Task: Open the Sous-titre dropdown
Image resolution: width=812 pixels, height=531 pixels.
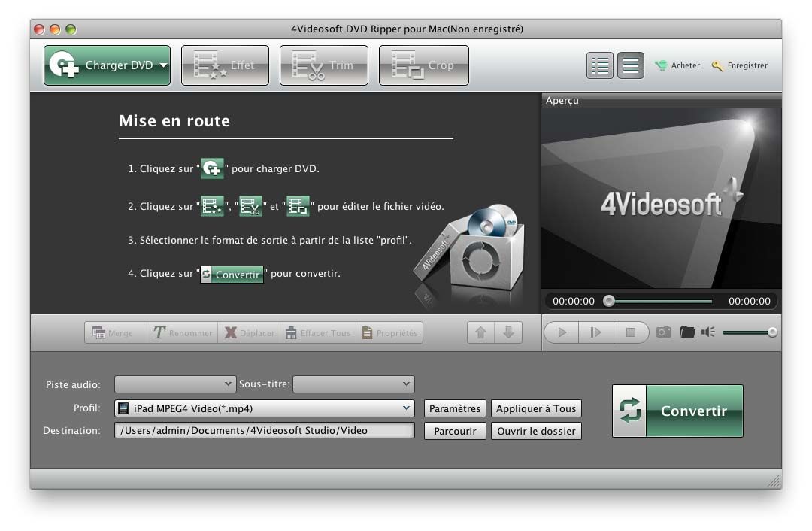Action: click(x=353, y=384)
